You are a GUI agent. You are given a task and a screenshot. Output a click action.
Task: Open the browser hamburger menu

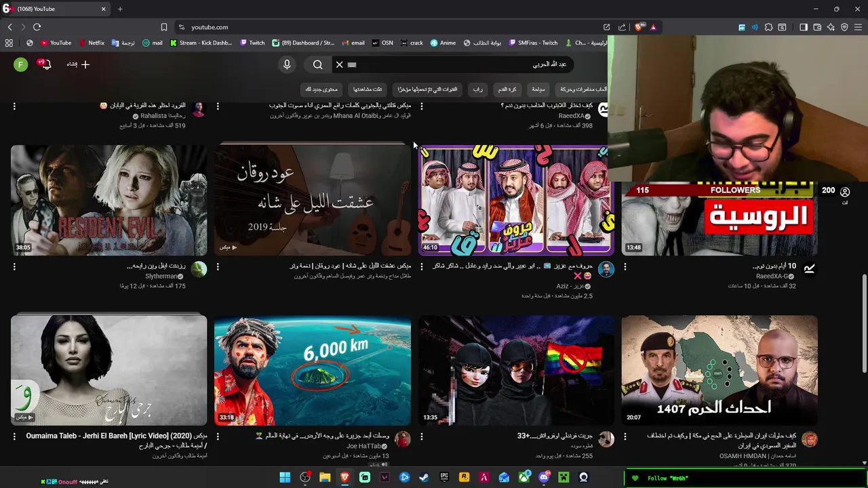click(x=858, y=27)
